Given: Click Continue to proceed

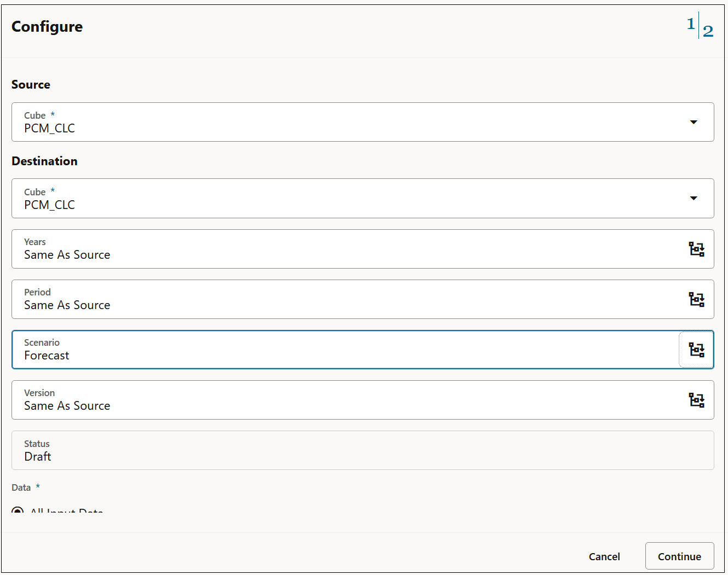Looking at the screenshot, I should tap(680, 556).
